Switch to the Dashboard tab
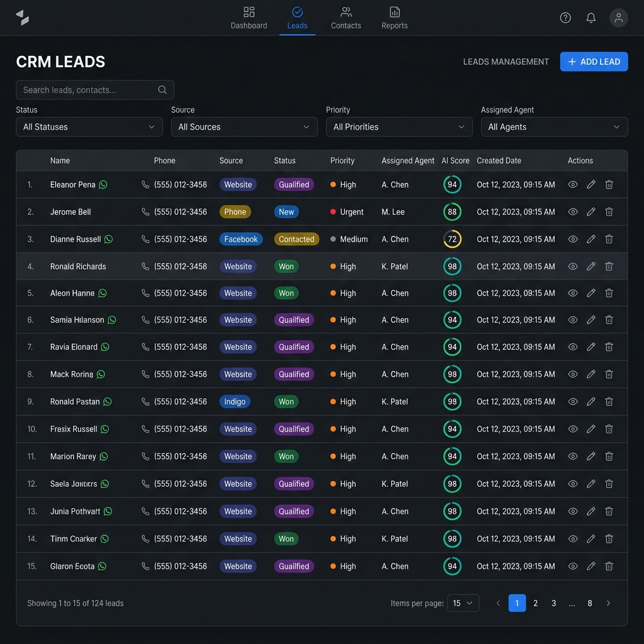Viewport: 644px width, 644px height. pos(248,18)
